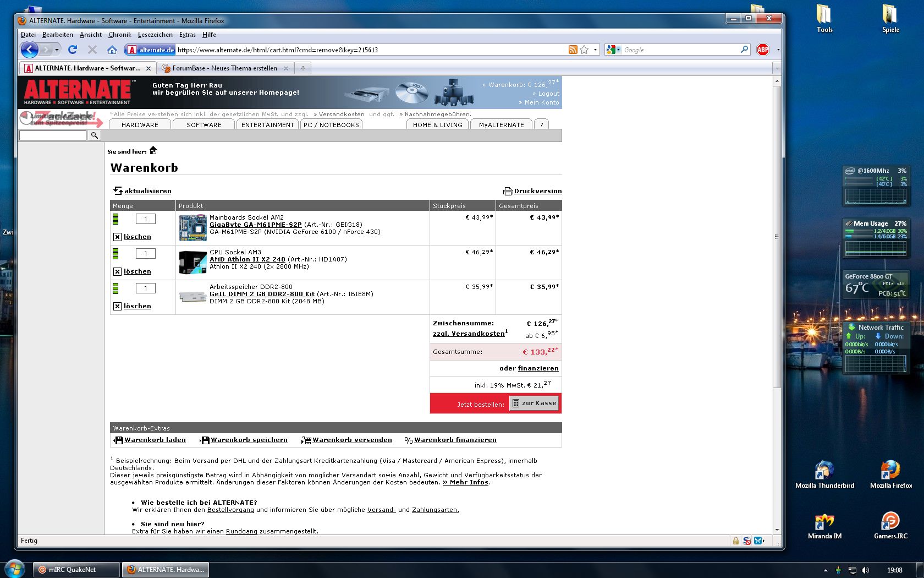
Task: Click the RSS feed icon in address bar
Action: (x=573, y=50)
